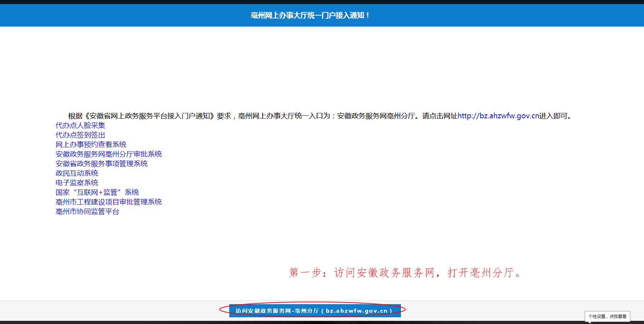This screenshot has width=644, height=324.
Task: Open the 代办点人脸采集 link
Action: tap(80, 125)
